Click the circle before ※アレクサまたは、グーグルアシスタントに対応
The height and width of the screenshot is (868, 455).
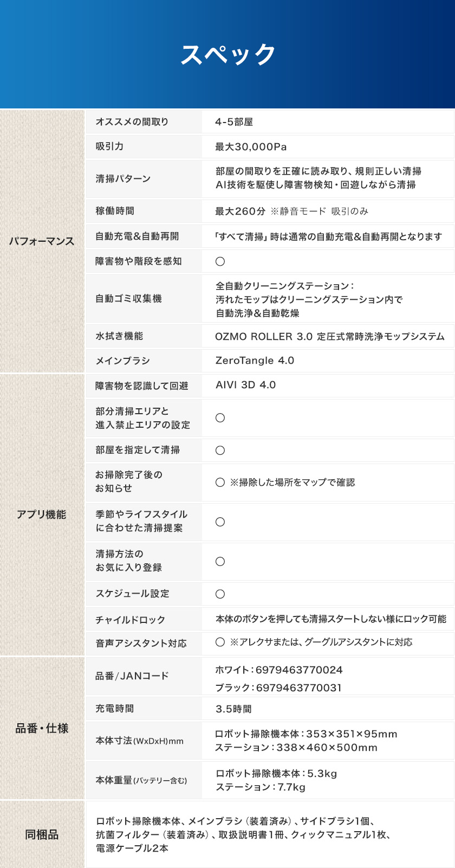click(x=220, y=642)
